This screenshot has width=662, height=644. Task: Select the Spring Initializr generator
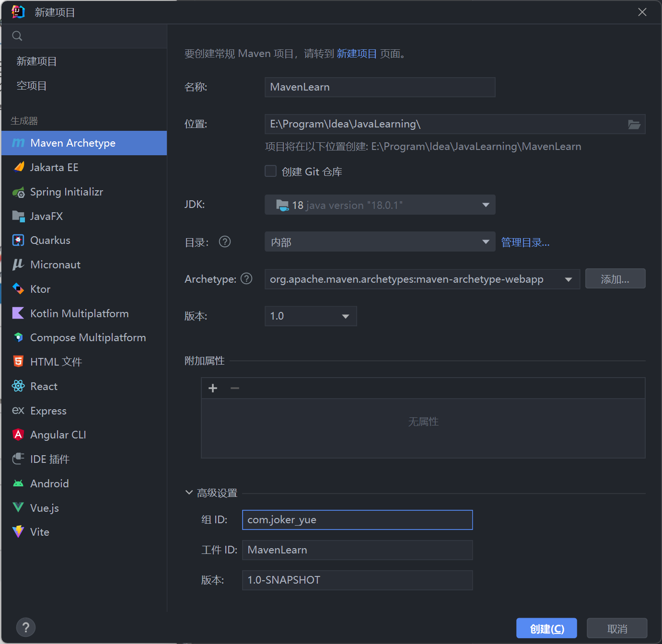click(x=67, y=192)
